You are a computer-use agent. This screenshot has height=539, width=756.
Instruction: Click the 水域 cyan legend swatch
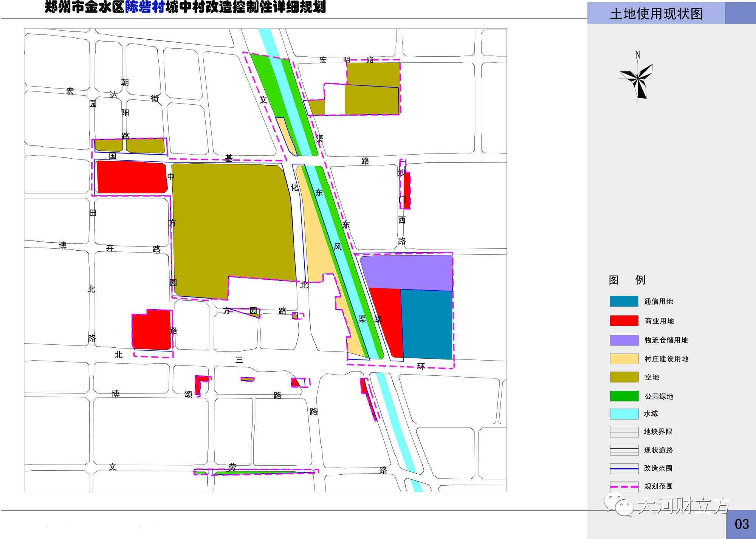[624, 414]
